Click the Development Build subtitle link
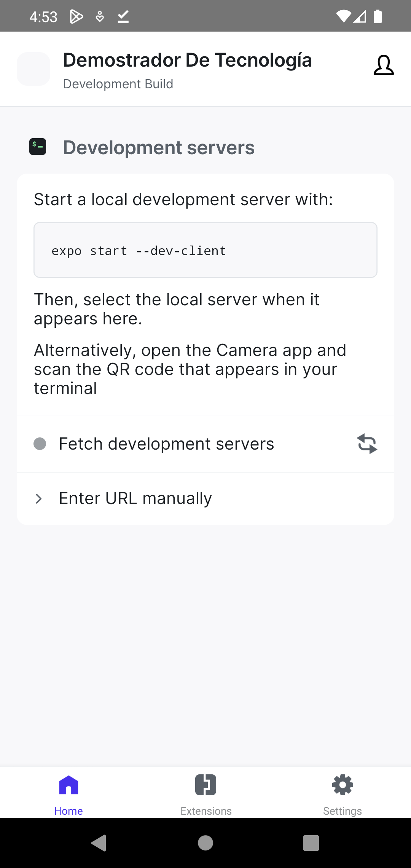411x868 pixels. (x=118, y=84)
